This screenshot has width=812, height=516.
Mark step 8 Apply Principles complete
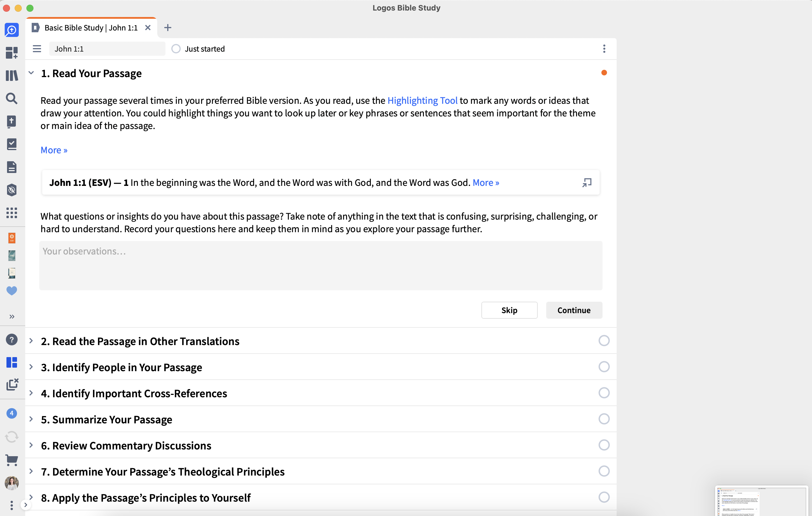click(604, 497)
